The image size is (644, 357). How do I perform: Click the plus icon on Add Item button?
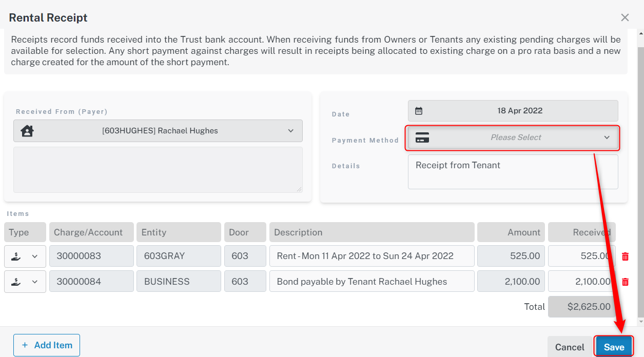pos(25,345)
